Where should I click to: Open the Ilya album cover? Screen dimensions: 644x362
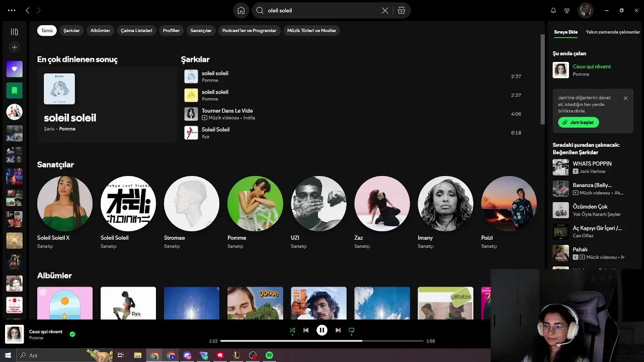click(x=128, y=303)
